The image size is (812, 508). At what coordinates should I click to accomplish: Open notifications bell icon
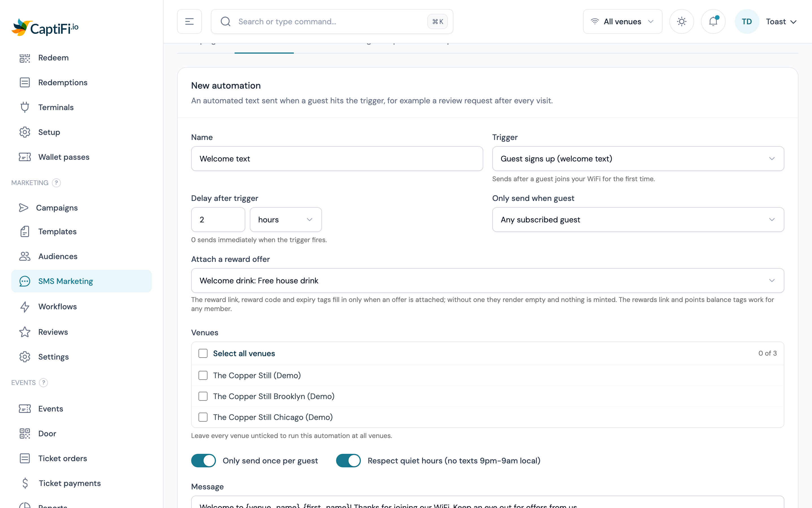[x=713, y=21]
